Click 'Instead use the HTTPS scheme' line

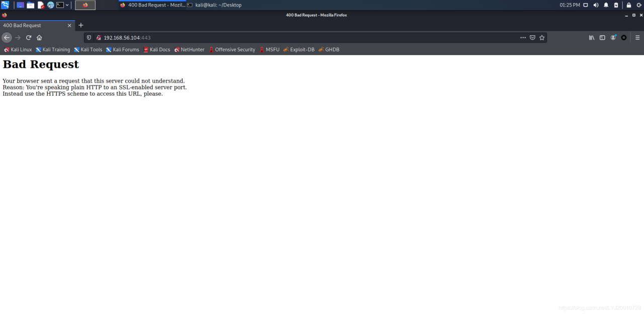[x=83, y=94]
